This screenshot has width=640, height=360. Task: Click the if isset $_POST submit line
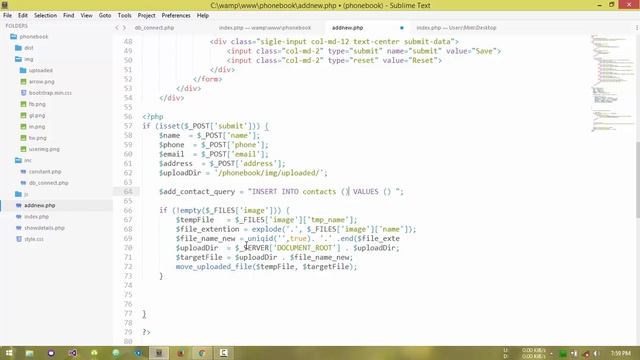(x=205, y=126)
